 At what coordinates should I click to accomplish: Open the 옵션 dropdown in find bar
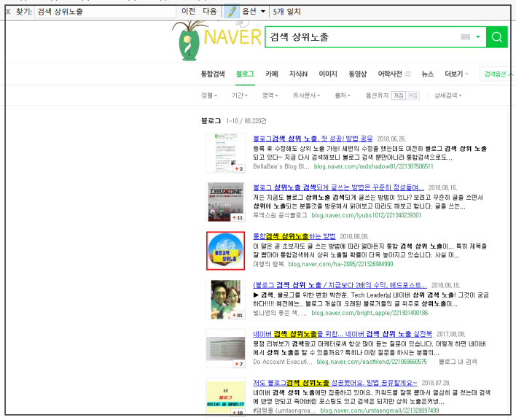click(x=254, y=12)
